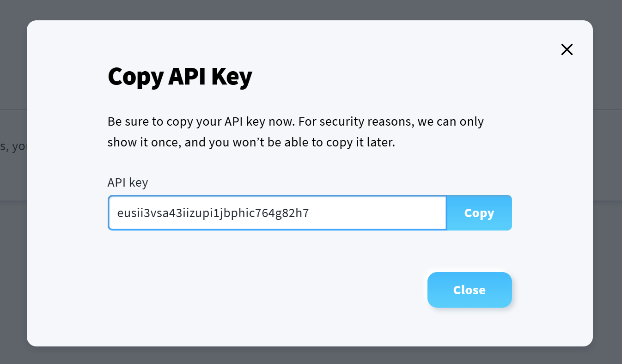Click the "API key" field label
622x364 pixels.
tap(128, 182)
